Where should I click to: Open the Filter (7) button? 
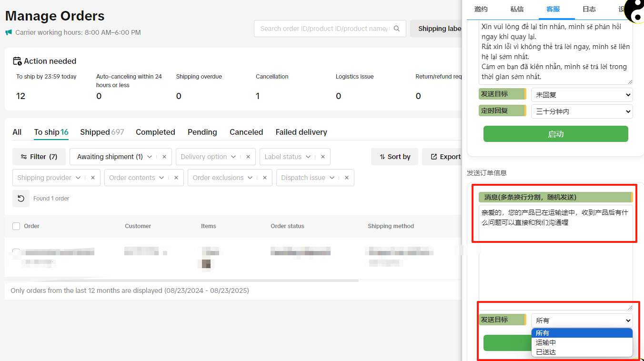39,157
